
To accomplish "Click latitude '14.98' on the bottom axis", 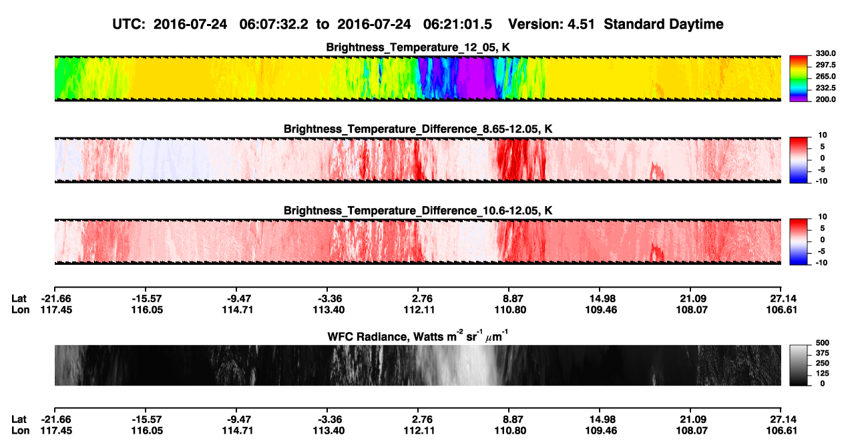I will coord(601,420).
